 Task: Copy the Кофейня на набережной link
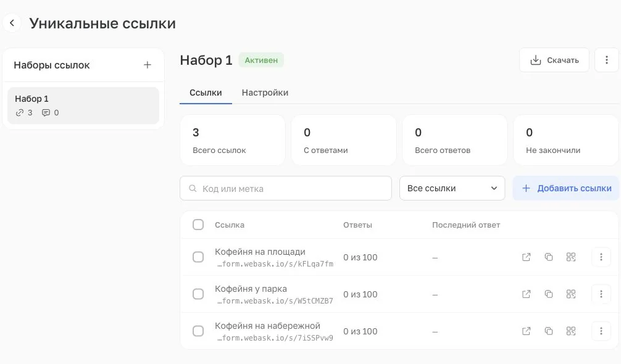click(x=549, y=331)
